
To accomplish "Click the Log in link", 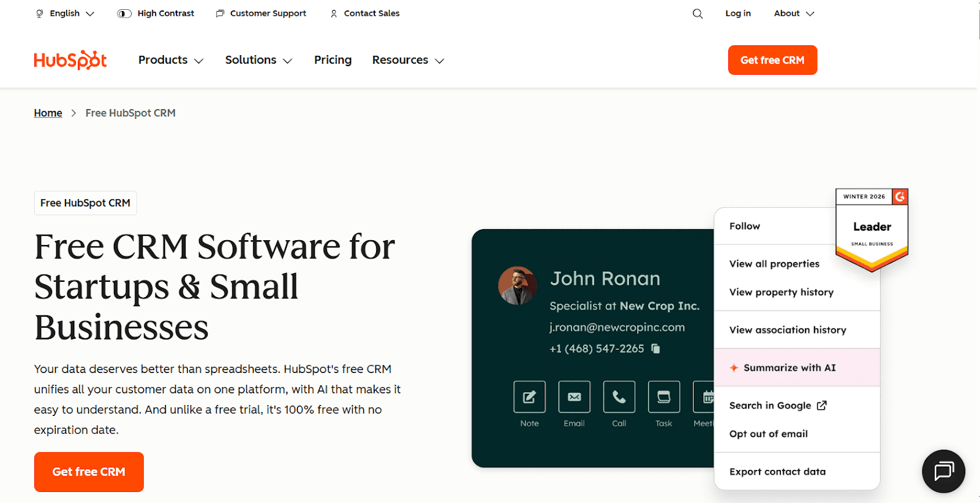I will click(x=738, y=13).
